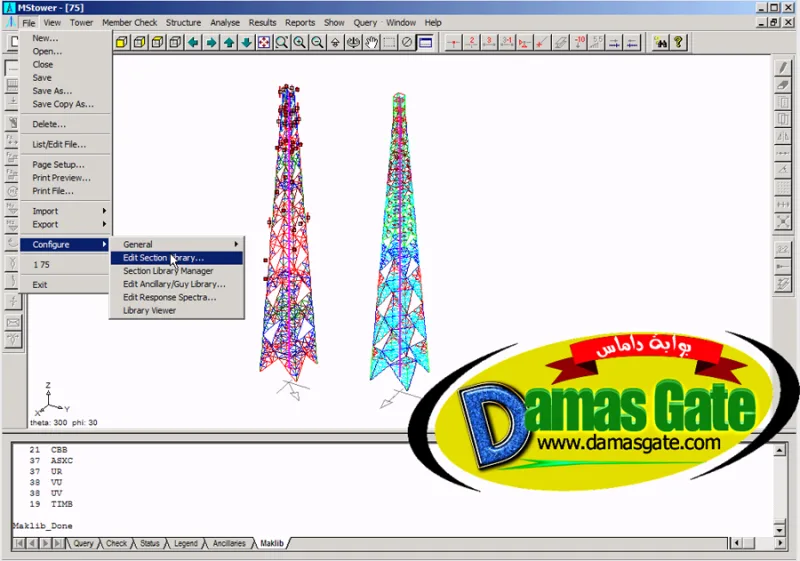Click the envelope icon in left toolbar

click(13, 323)
